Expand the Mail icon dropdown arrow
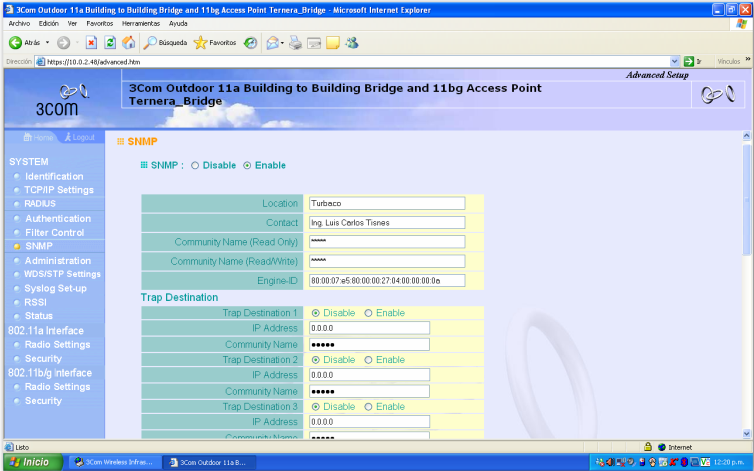The image size is (754, 471). tap(283, 43)
